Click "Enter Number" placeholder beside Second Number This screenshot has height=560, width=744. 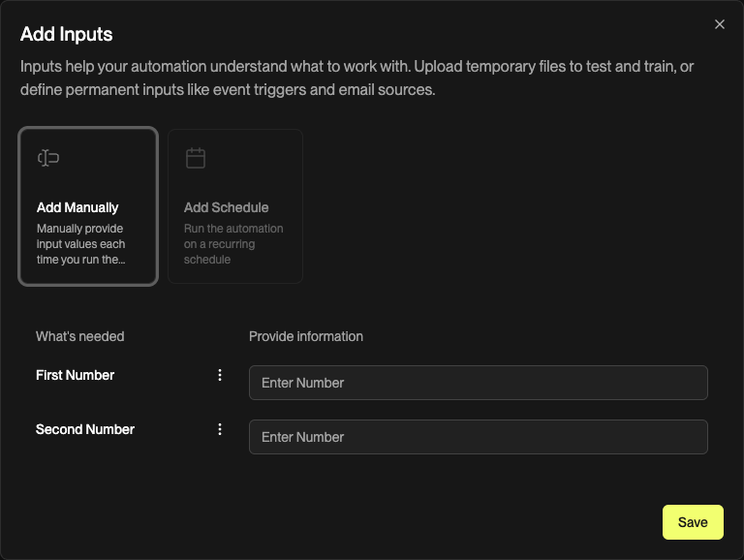(303, 437)
